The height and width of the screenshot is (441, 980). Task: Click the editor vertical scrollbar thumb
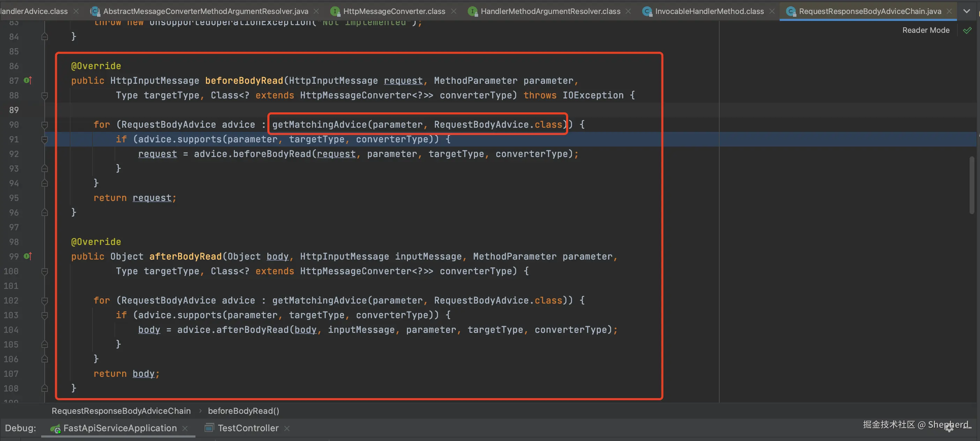972,185
